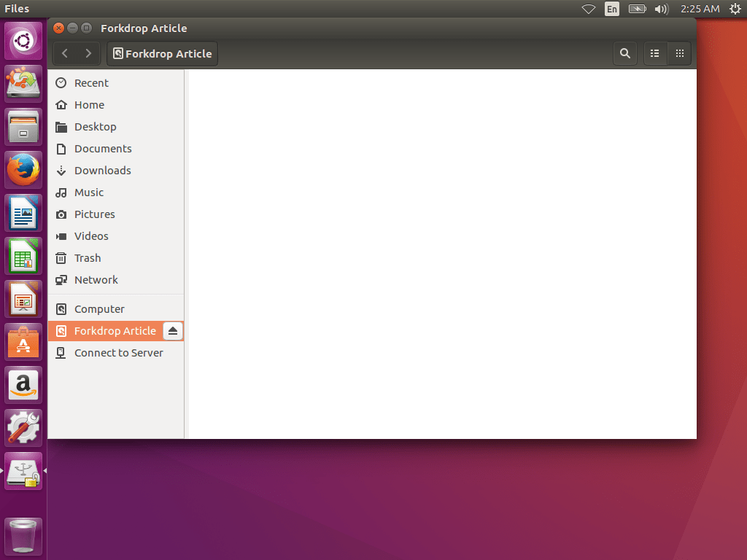The width and height of the screenshot is (747, 560).
Task: Eject the Forkdrop Article volume
Action: (173, 331)
